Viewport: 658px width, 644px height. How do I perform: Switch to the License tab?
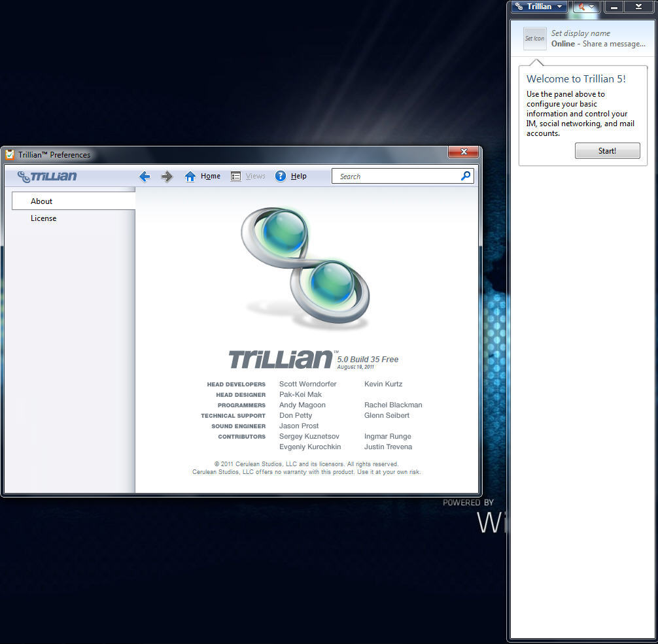pos(43,218)
